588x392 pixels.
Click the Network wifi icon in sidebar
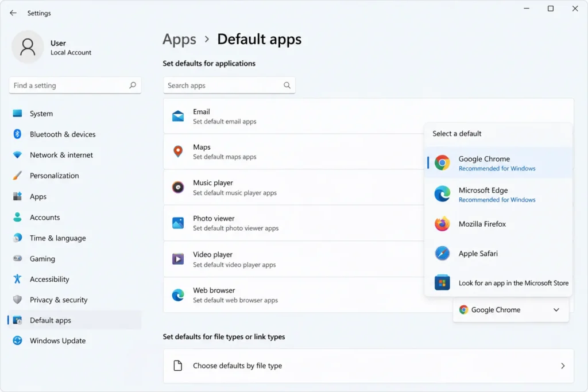[x=17, y=154]
